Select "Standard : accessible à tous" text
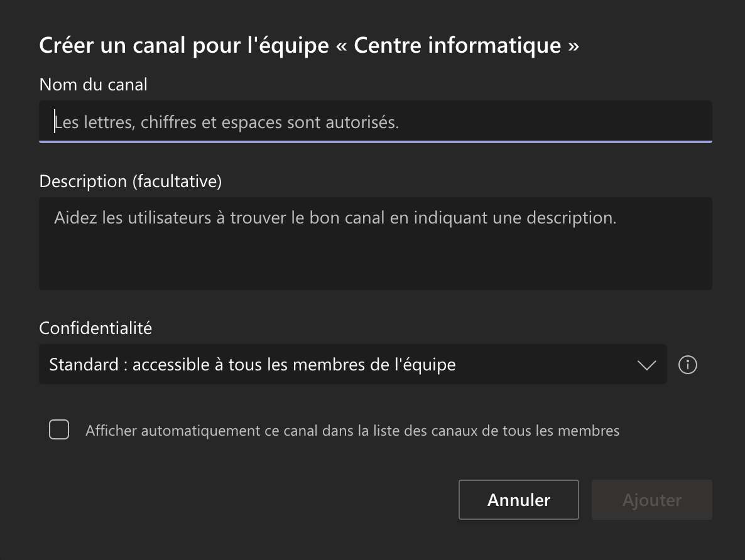The image size is (745, 560). [251, 364]
